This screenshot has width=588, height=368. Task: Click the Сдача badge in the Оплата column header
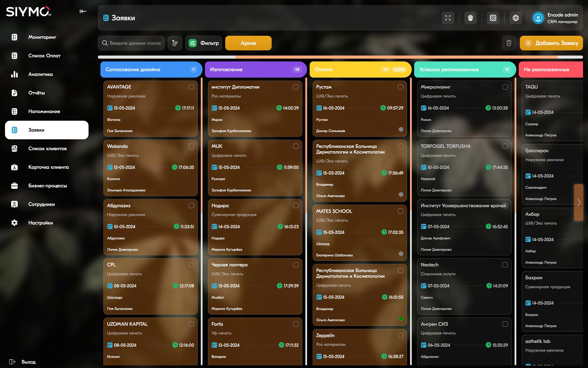(399, 69)
